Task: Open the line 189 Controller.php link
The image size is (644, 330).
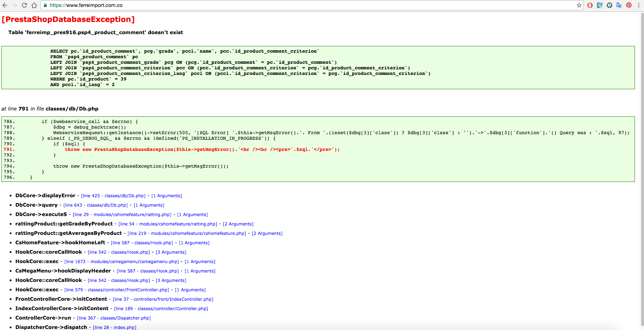Action: coord(161,309)
